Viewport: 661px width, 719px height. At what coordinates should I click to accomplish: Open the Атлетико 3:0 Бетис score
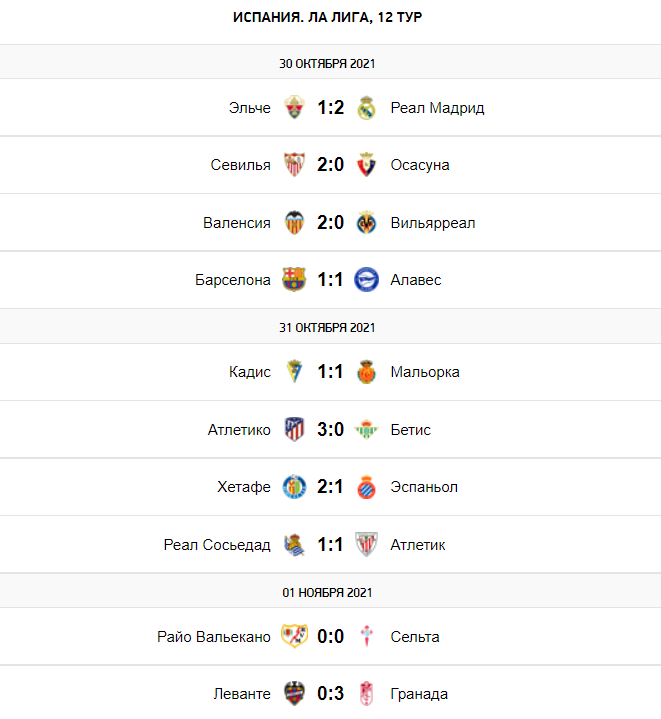[331, 430]
